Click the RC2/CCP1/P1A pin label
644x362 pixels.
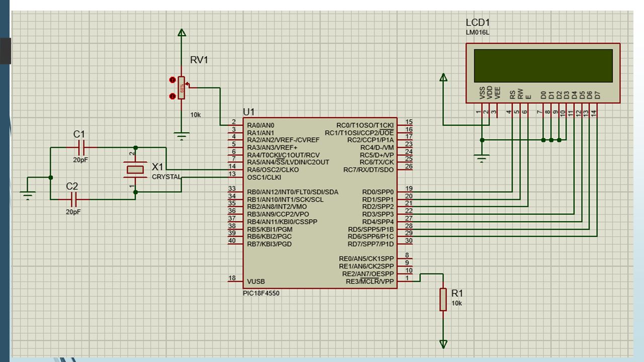click(370, 140)
